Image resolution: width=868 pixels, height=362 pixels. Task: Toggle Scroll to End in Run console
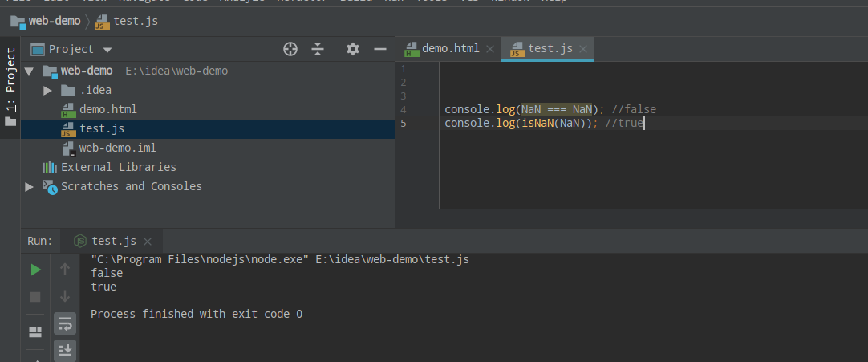pyautogui.click(x=65, y=351)
